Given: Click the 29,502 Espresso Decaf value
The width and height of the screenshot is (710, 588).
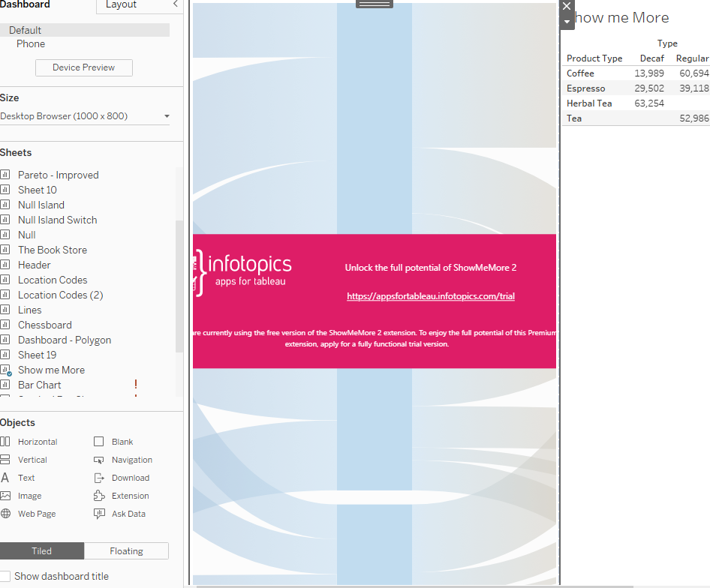Looking at the screenshot, I should click(x=649, y=88).
